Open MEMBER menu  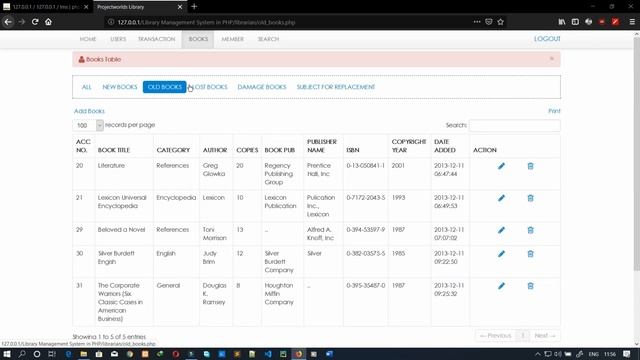pos(233,39)
